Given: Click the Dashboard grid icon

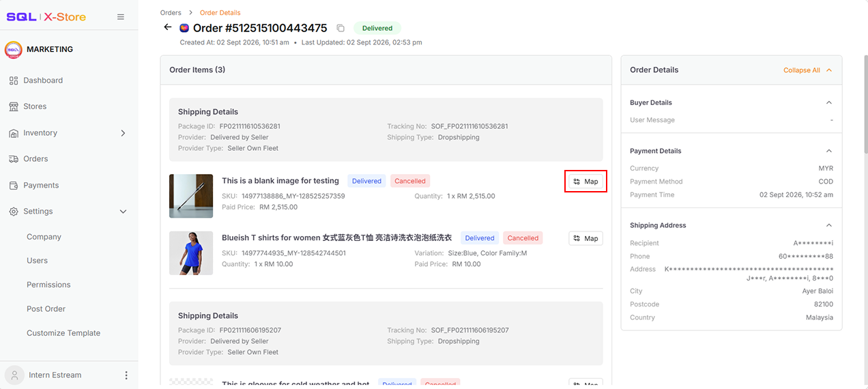Looking at the screenshot, I should click(x=14, y=81).
